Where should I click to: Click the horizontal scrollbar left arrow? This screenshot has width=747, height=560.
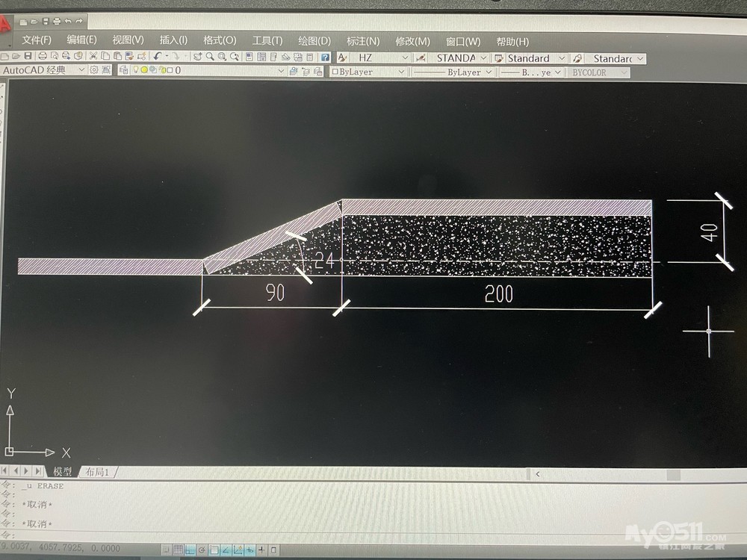click(538, 473)
